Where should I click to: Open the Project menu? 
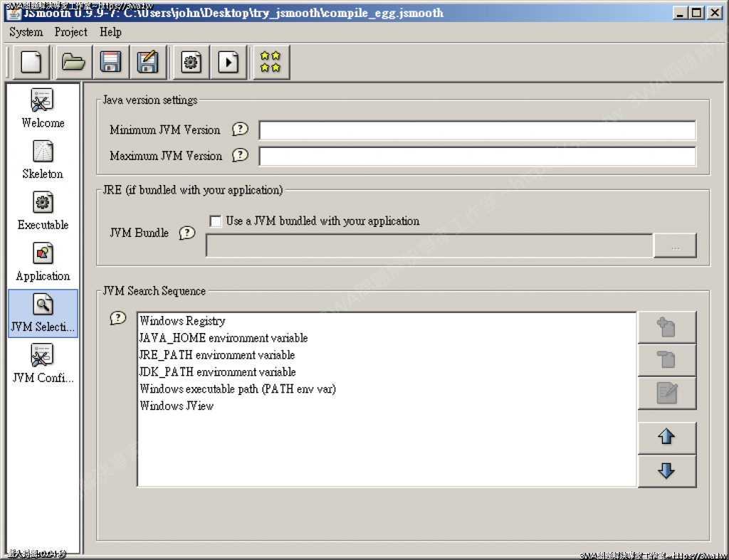[x=71, y=32]
